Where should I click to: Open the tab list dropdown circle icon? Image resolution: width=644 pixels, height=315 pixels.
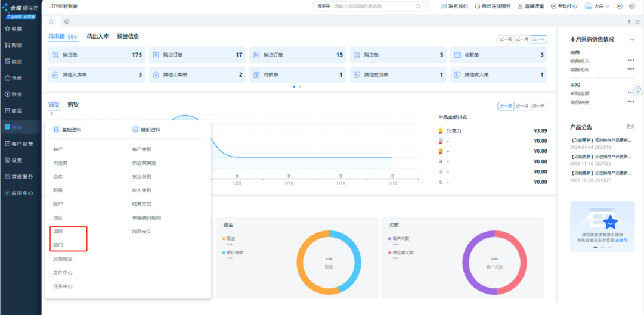(67, 22)
